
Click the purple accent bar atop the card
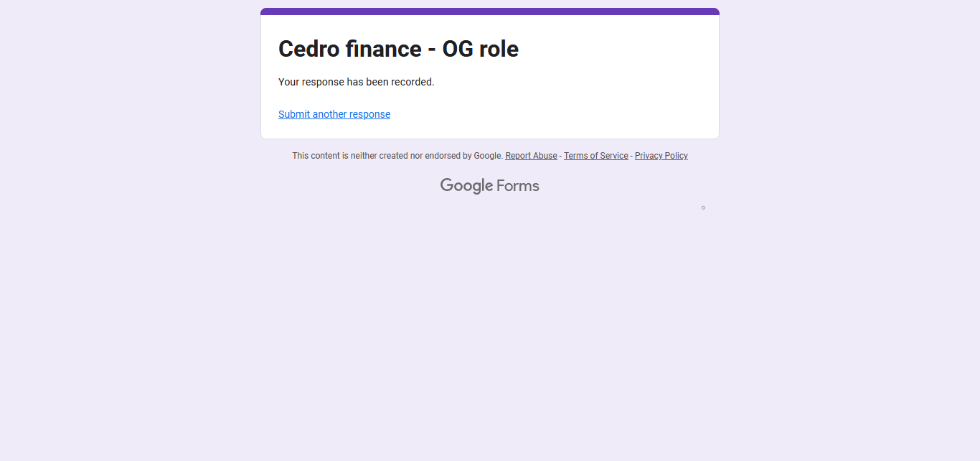pos(489,11)
